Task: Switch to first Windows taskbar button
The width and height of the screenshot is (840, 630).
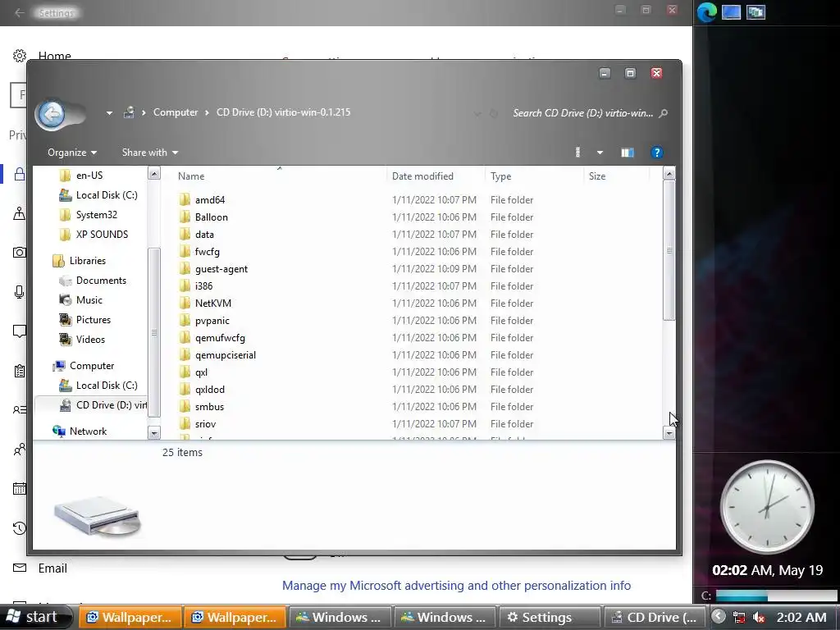Action: click(340, 617)
